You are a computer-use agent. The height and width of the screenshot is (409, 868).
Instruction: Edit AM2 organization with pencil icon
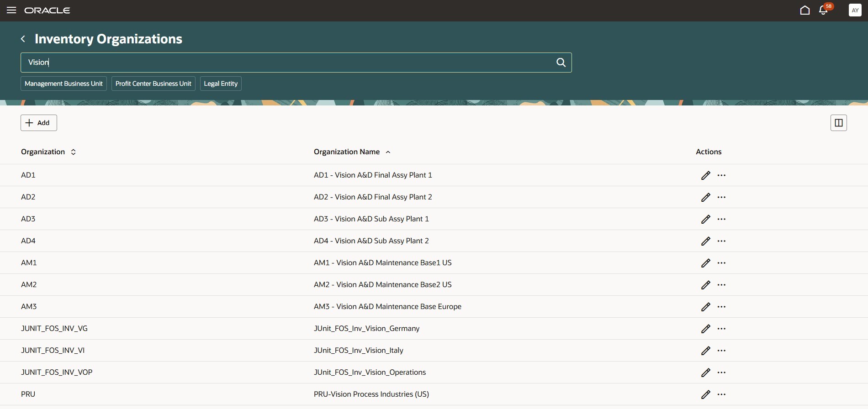[706, 285]
